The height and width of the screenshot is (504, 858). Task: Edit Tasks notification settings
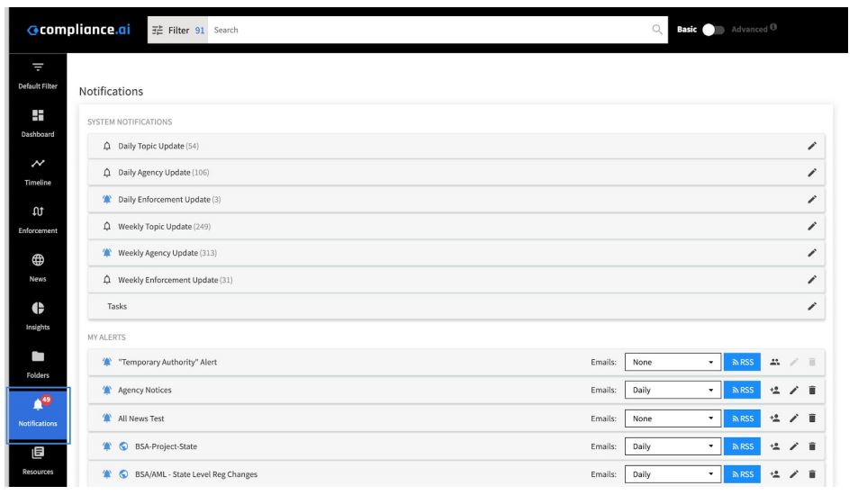(x=812, y=306)
